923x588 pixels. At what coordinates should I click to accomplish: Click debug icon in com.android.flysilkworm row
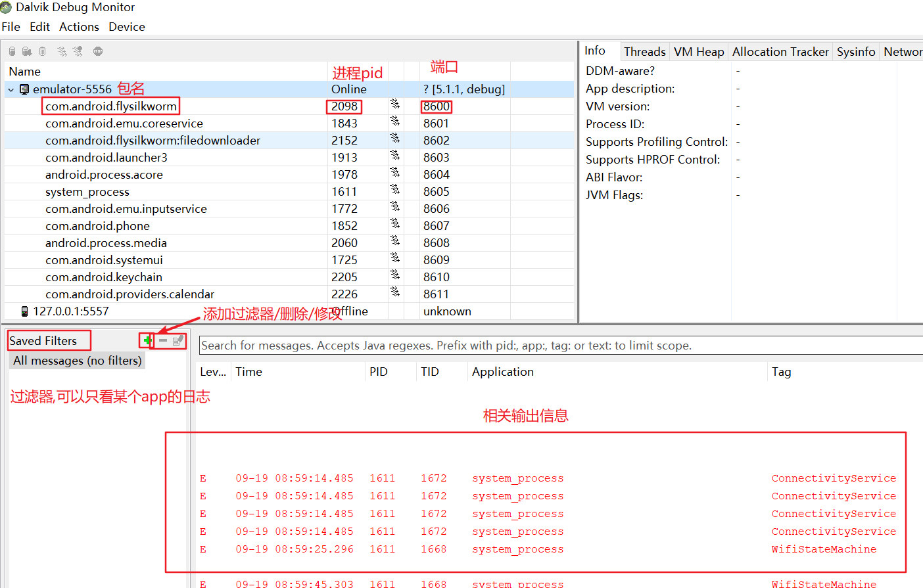394,104
